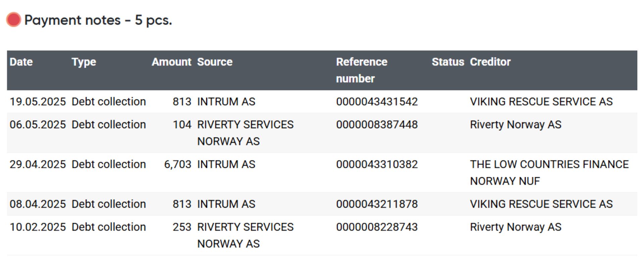
Task: Click the Amount column header
Action: click(x=171, y=62)
